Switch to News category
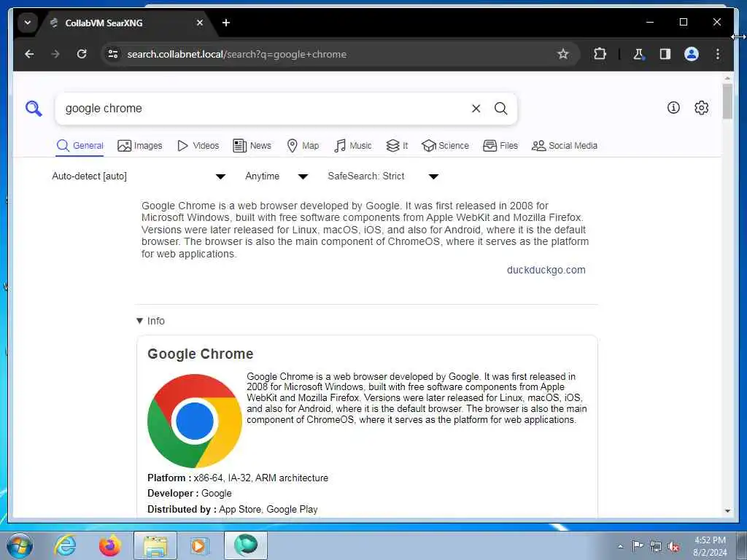Image resolution: width=747 pixels, height=560 pixels. point(252,146)
